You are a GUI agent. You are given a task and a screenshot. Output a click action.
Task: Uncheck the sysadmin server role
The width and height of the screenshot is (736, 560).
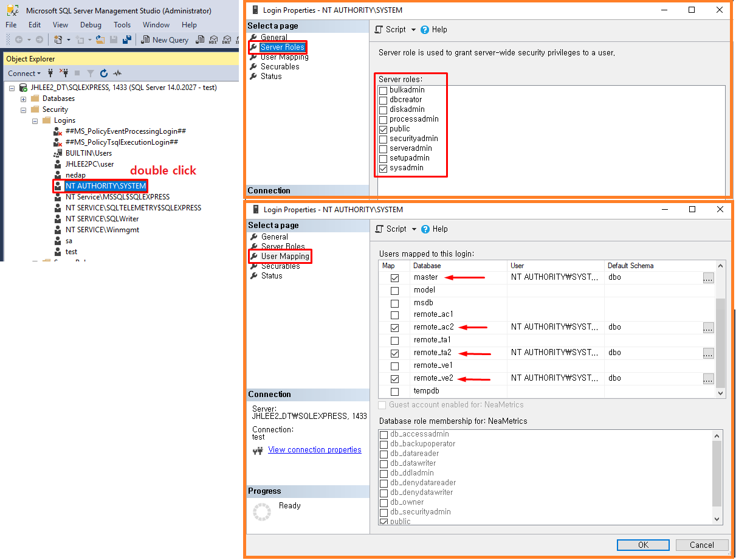383,168
